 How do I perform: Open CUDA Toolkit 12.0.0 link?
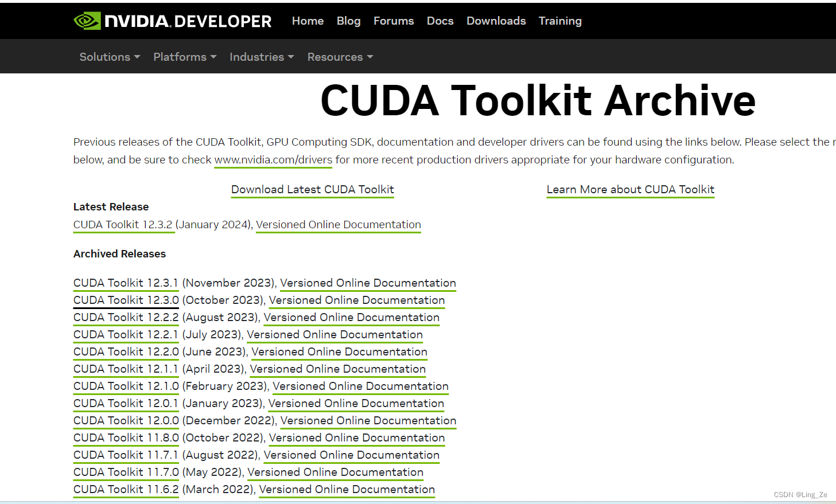point(126,421)
